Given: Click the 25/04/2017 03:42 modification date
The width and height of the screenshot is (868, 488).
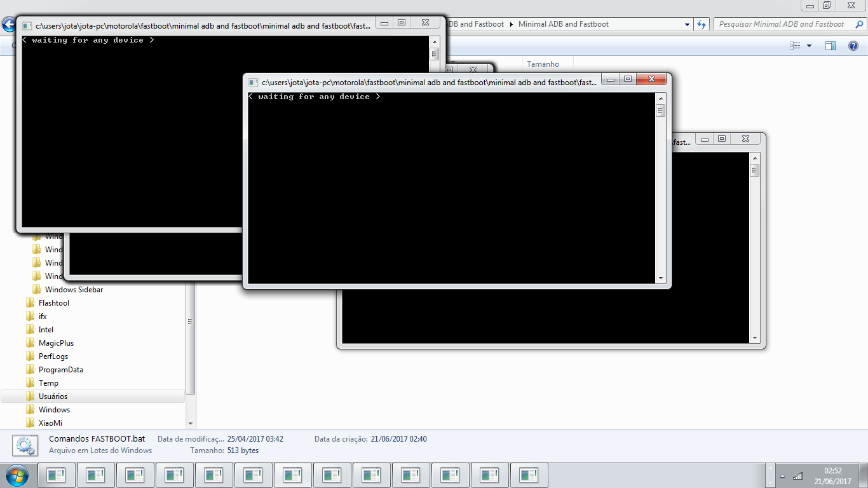Looking at the screenshot, I should [x=255, y=439].
